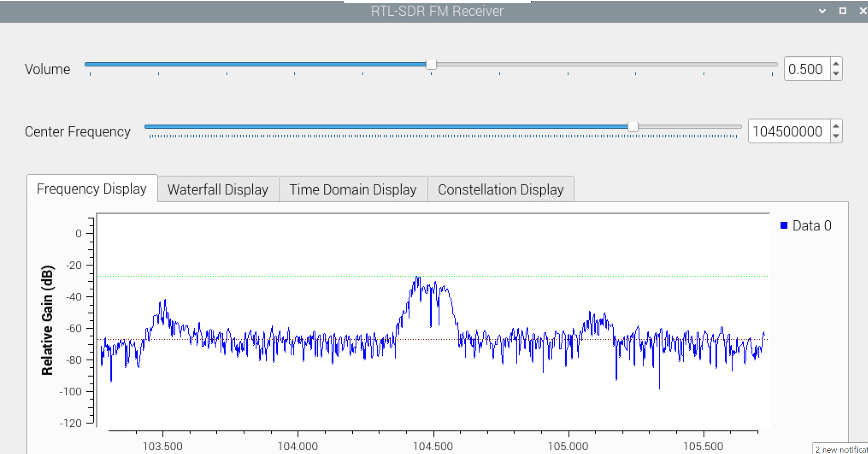
Task: Increase center frequency with the up stepper
Action: click(837, 126)
